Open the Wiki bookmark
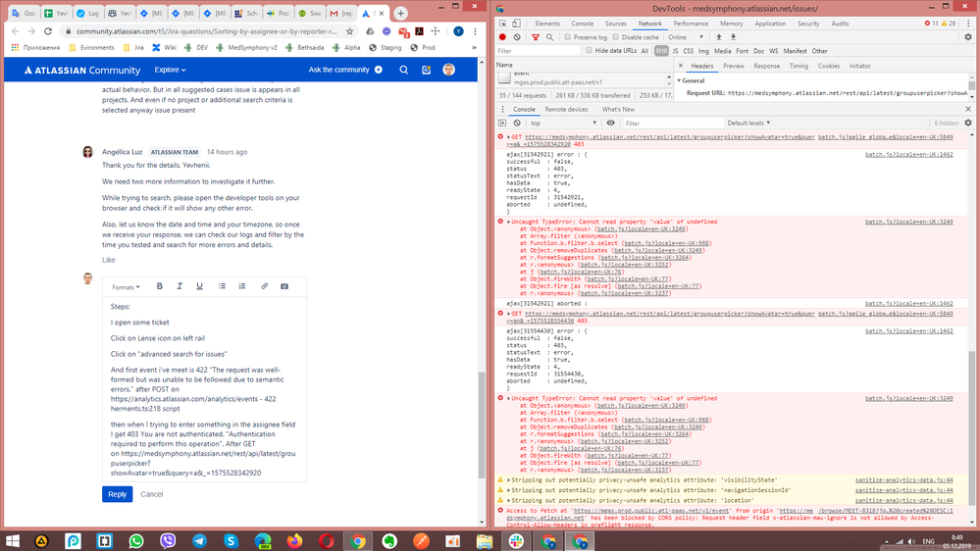This screenshot has height=551, width=980. click(x=164, y=47)
